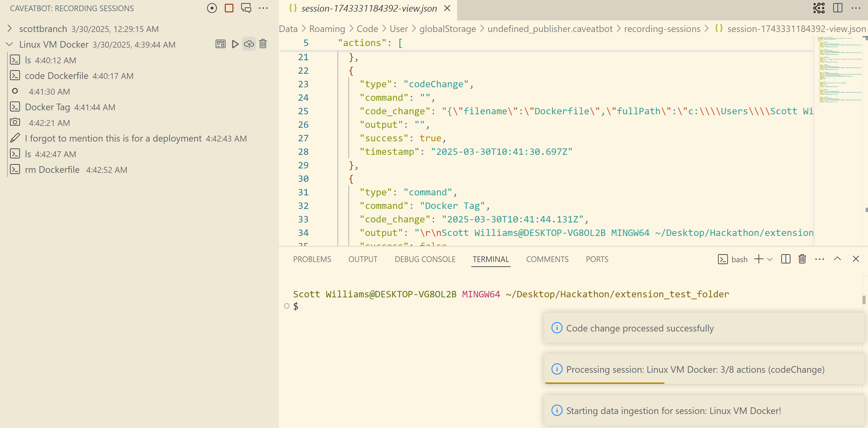
Task: Delete the Linux VM Docker session
Action: click(x=263, y=44)
